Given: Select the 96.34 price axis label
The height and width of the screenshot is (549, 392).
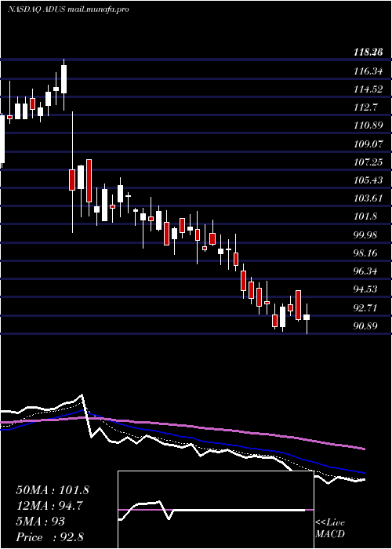Looking at the screenshot, I should tap(365, 271).
